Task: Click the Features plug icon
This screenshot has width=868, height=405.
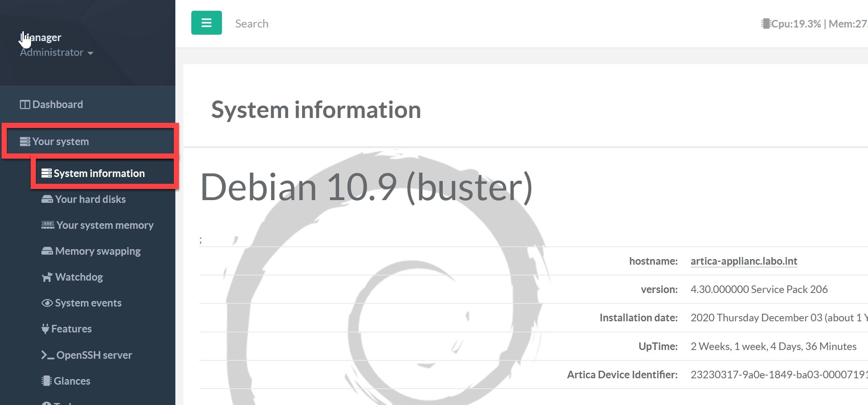Action: [45, 329]
